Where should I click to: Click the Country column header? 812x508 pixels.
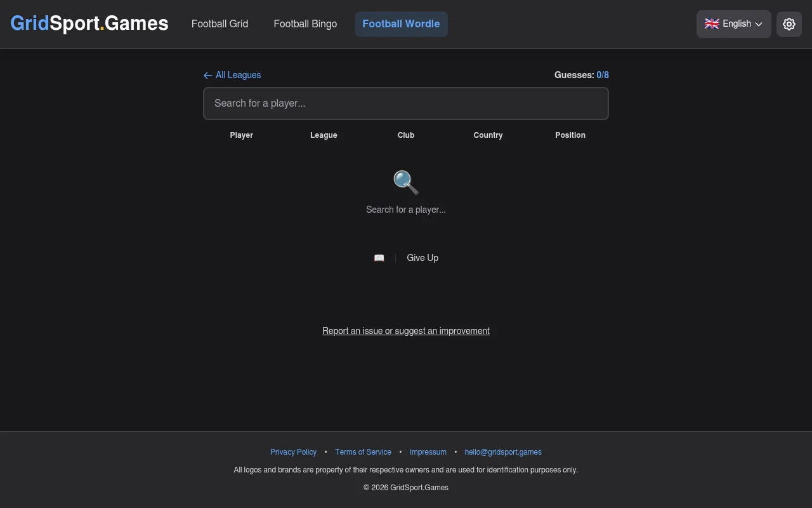488,135
